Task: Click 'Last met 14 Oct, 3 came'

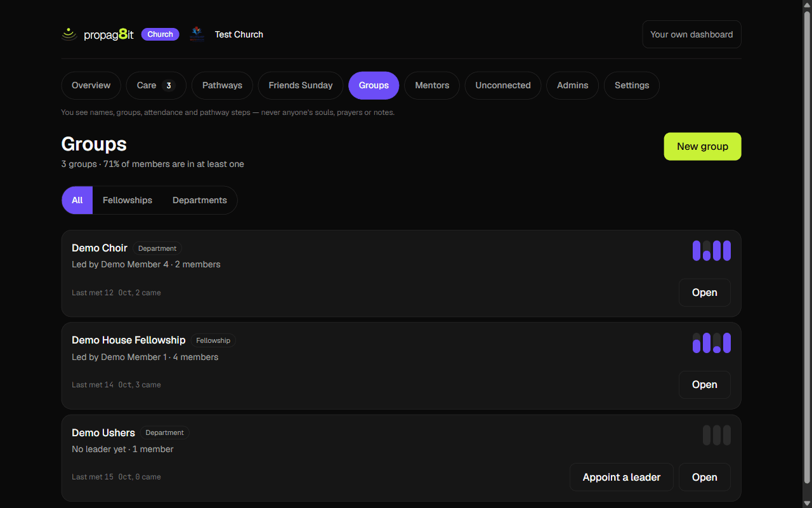Action: [116, 385]
